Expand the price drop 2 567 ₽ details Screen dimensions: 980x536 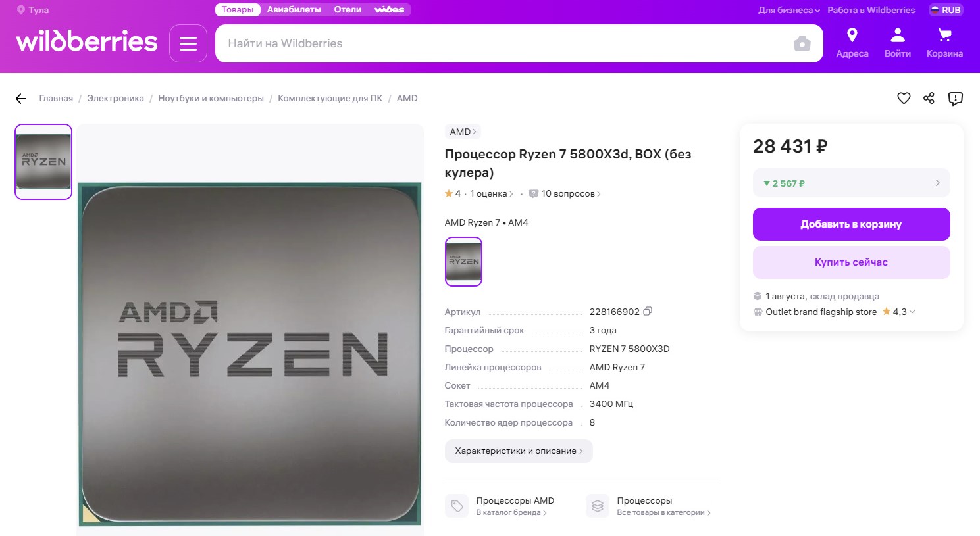851,183
